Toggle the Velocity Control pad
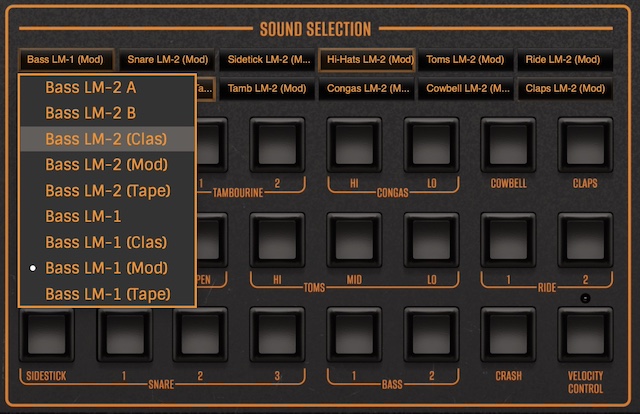Image resolution: width=640 pixels, height=414 pixels. (x=585, y=335)
